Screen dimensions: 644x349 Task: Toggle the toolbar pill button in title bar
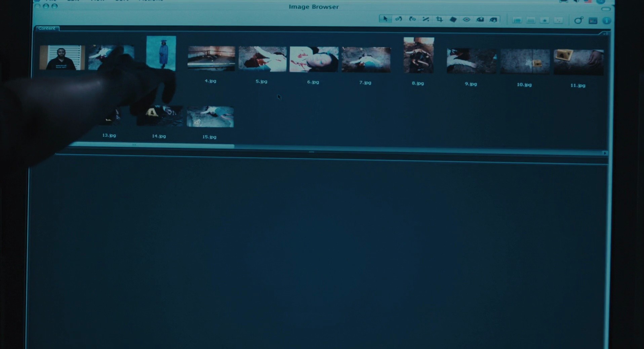(606, 9)
